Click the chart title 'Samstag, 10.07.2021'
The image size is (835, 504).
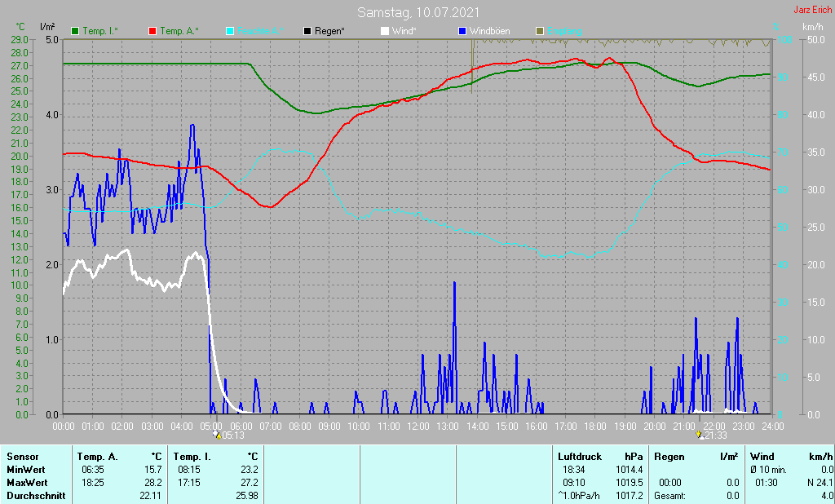(x=418, y=12)
